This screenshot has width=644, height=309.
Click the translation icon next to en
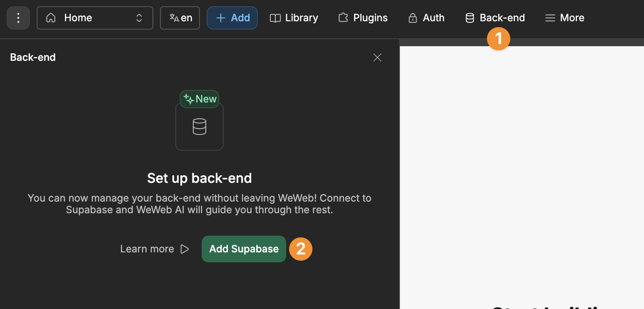[172, 17]
